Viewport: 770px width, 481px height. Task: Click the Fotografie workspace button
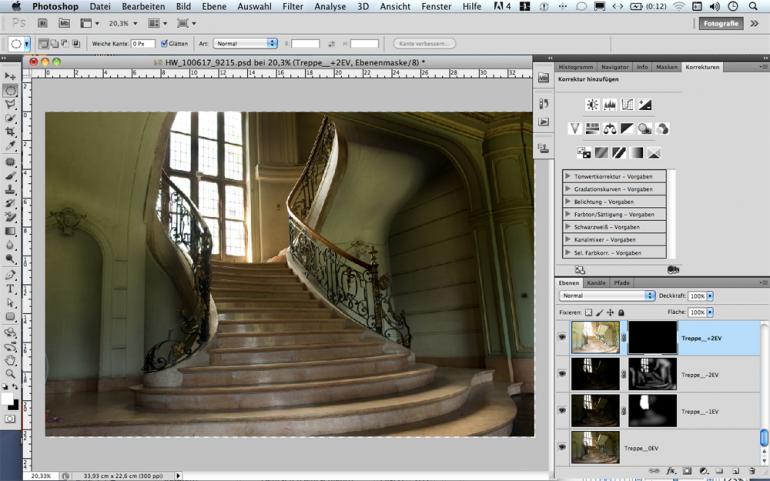[721, 23]
